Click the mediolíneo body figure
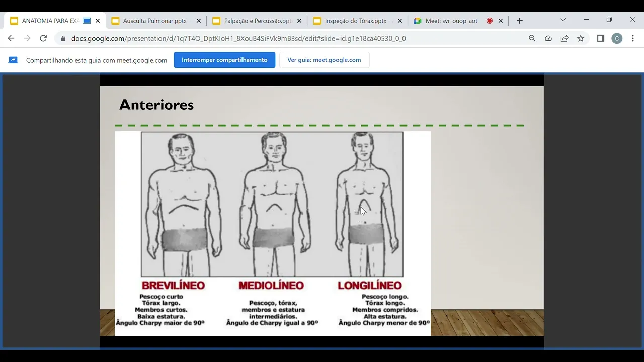The width and height of the screenshot is (644, 362). 274,204
